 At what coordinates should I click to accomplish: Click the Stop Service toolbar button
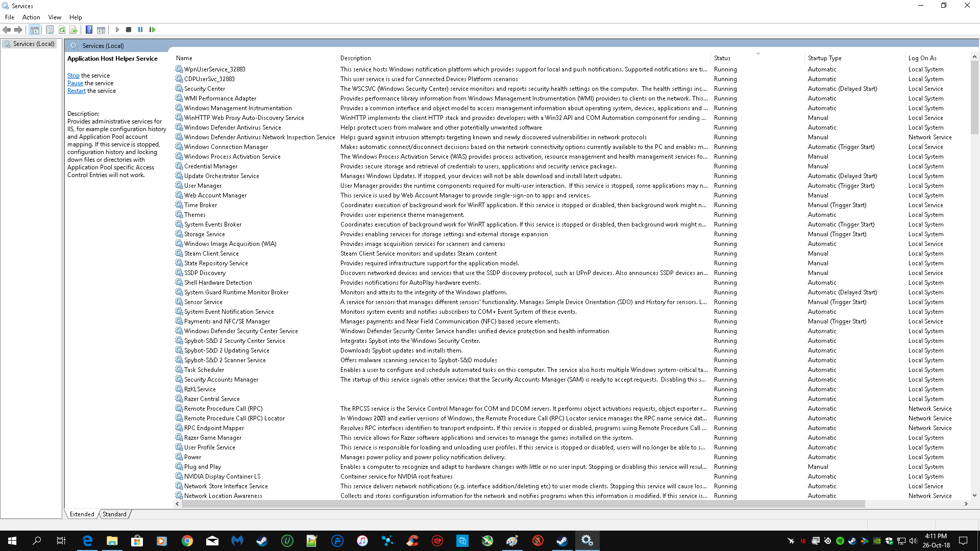coord(129,30)
